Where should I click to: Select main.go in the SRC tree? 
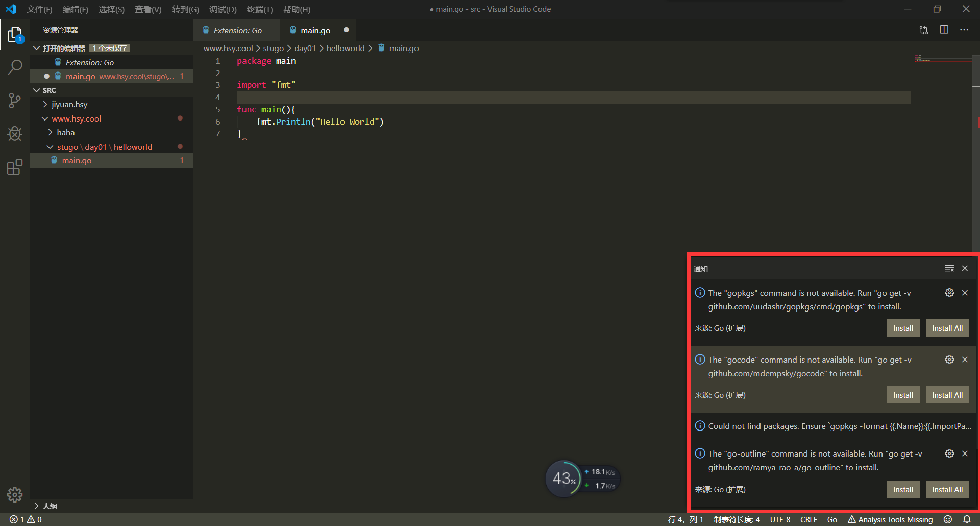(112, 160)
